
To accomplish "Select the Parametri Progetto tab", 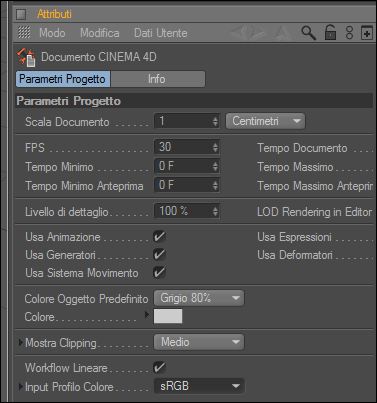I will tap(63, 79).
